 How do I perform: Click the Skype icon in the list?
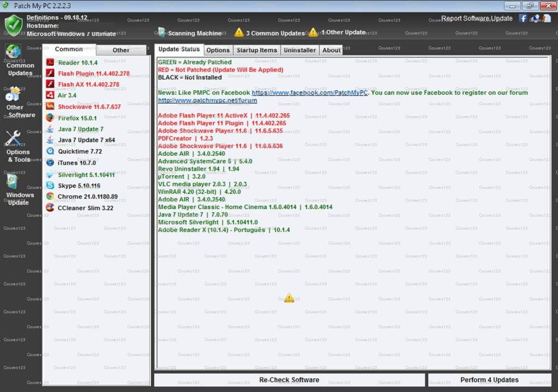point(50,186)
